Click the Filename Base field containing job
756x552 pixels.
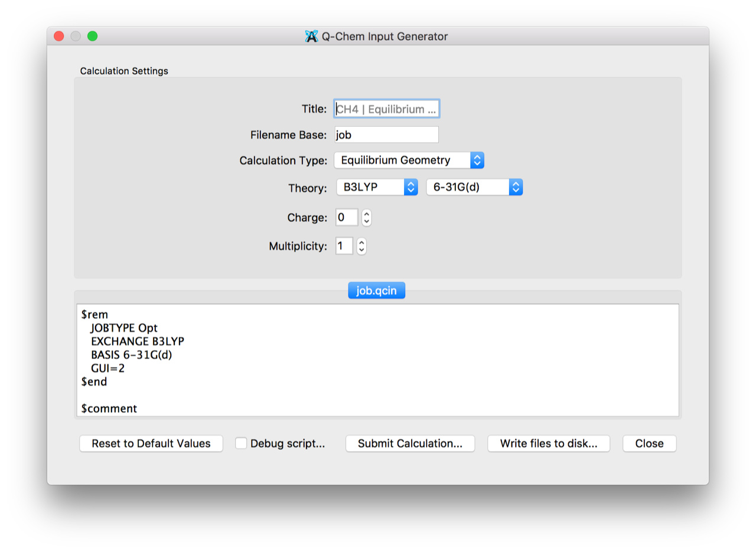tap(386, 135)
